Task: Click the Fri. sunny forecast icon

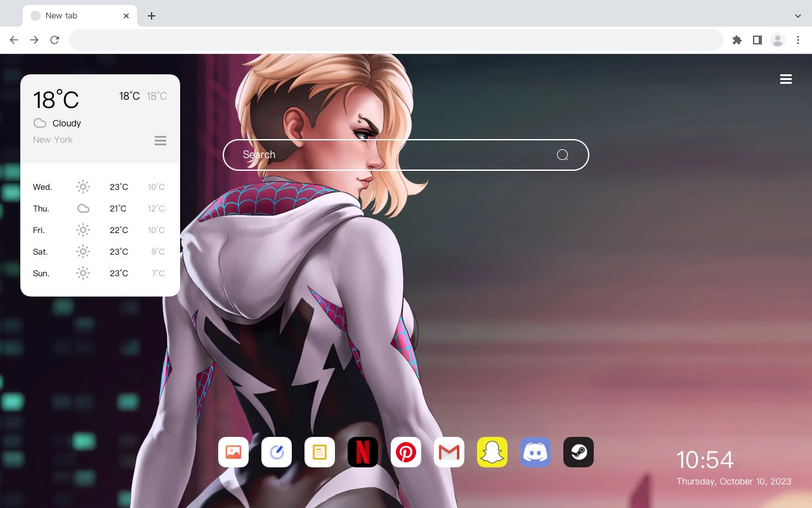Action: (x=83, y=230)
